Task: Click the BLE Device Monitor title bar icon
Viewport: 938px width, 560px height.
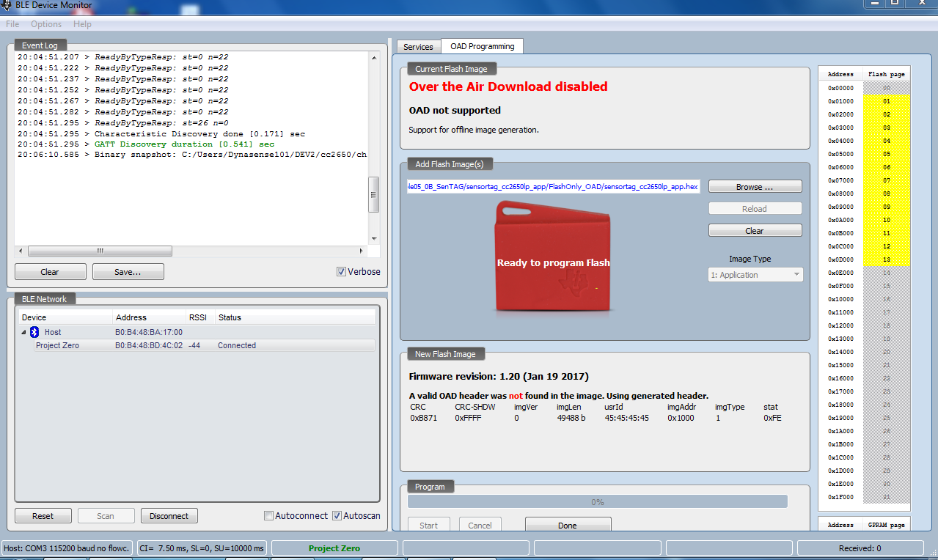Action: coord(7,4)
